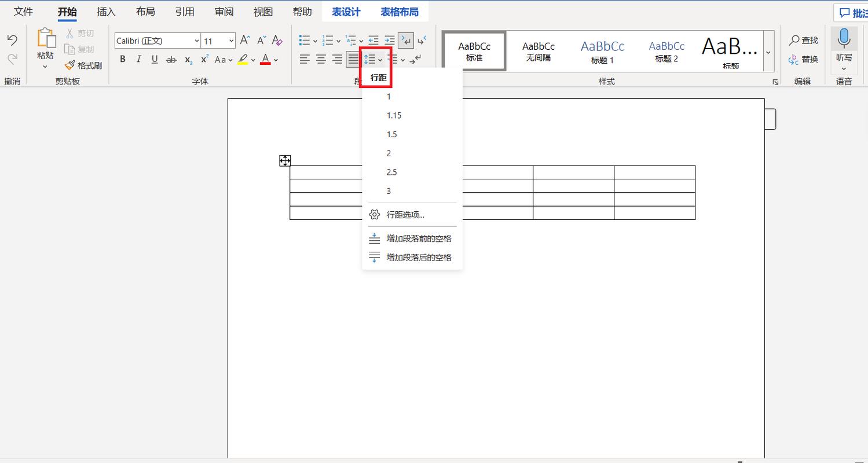Apply the yellow text highlight color

point(243,59)
